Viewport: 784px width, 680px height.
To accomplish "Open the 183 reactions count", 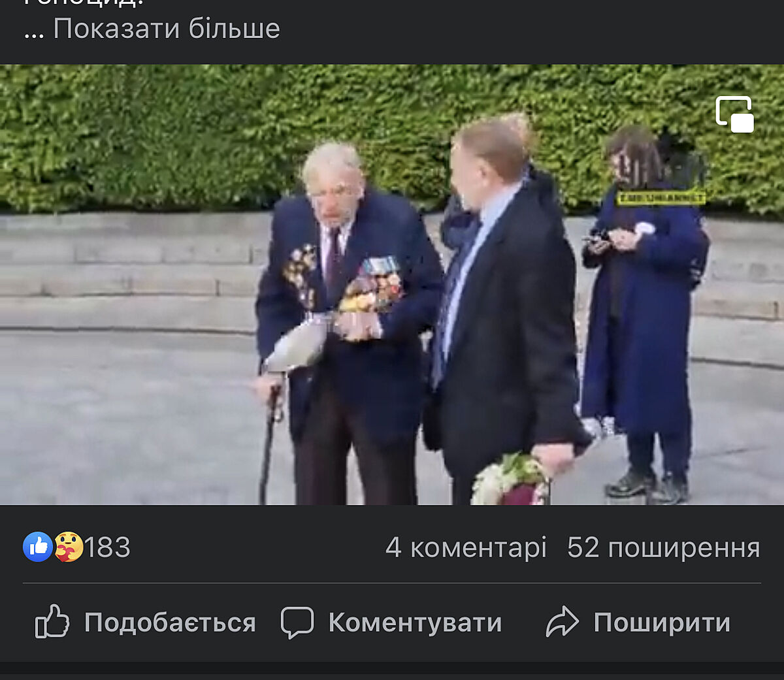I will point(107,547).
